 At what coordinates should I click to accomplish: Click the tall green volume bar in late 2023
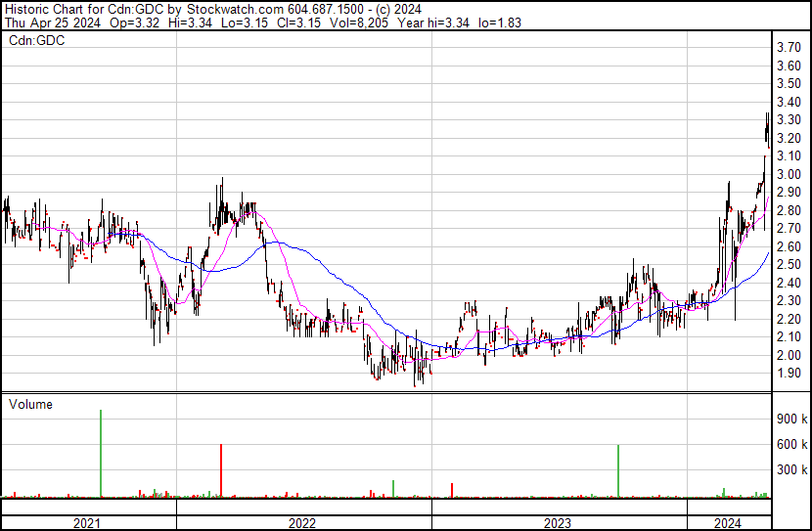[x=618, y=471]
